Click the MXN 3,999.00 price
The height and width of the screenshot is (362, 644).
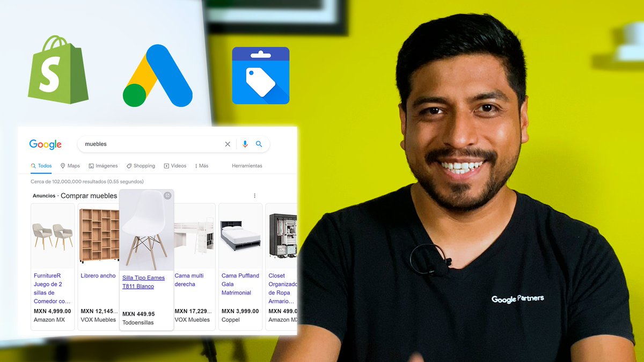point(240,311)
